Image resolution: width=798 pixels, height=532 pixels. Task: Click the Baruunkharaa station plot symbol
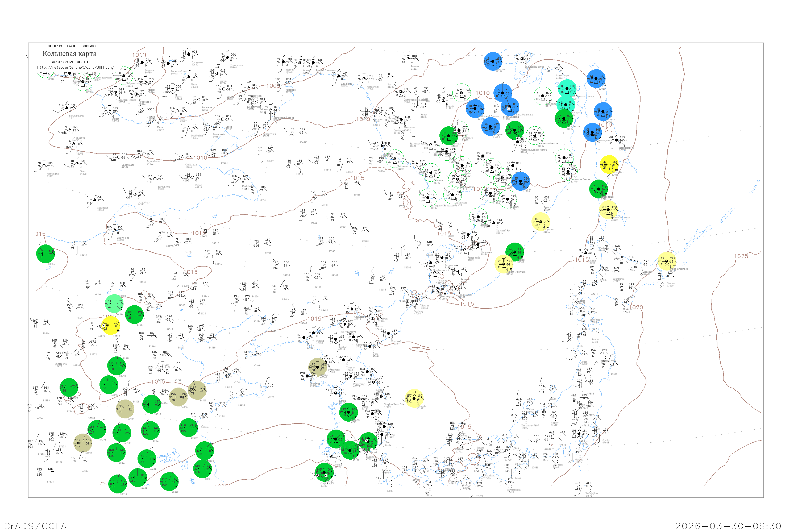coord(66,108)
